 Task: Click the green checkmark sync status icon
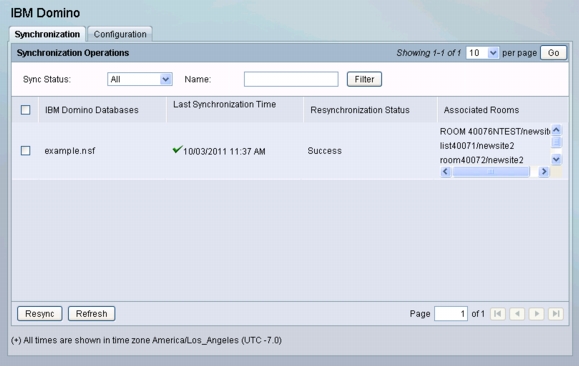coord(177,149)
